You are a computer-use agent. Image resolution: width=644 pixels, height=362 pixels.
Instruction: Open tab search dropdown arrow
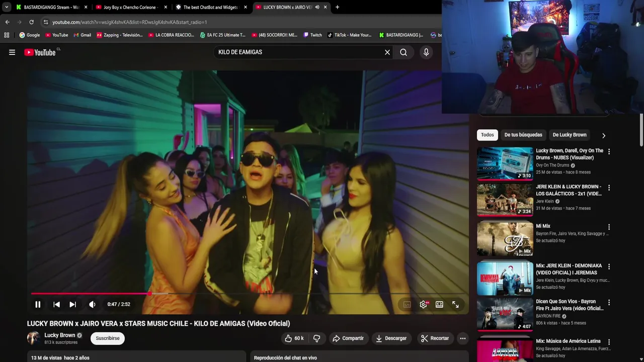tap(6, 7)
